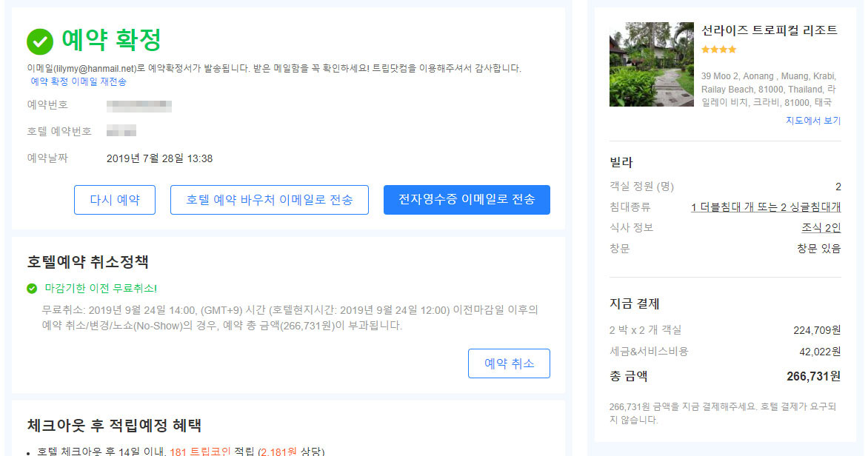This screenshot has height=456, width=868.
Task: Click the '예약 확정' heading
Action: coord(110,41)
